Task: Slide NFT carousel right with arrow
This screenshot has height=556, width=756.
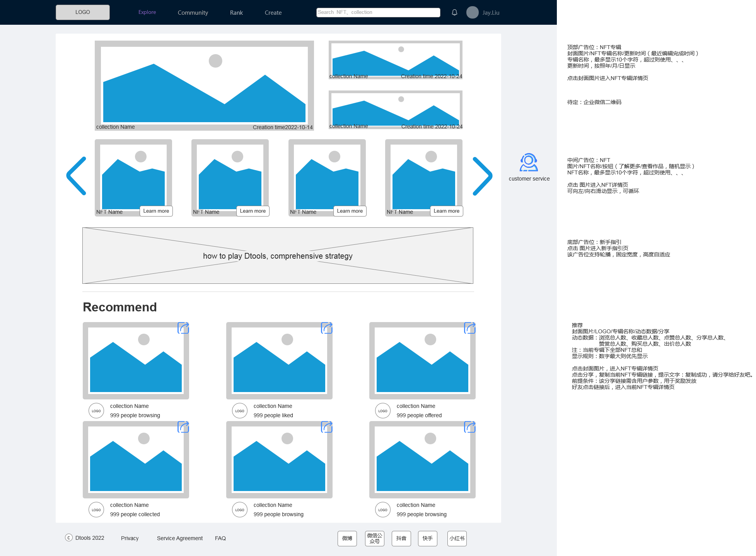Action: [x=482, y=176]
